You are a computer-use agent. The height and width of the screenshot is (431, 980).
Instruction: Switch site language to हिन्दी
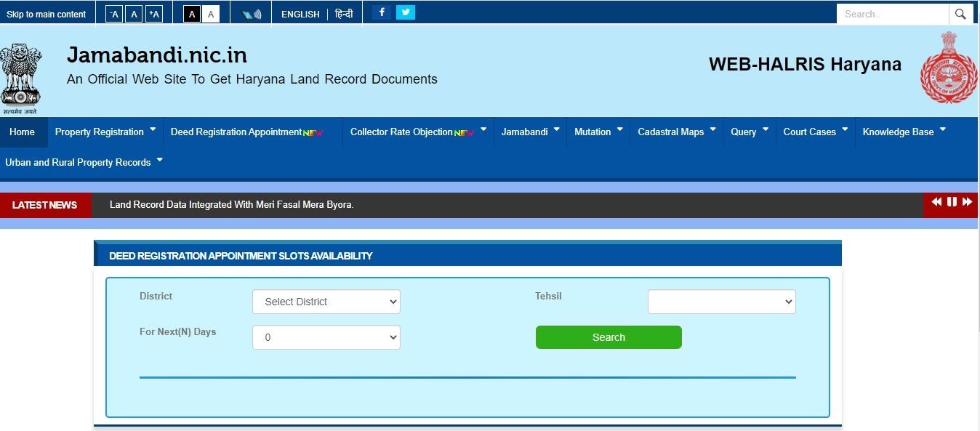(x=342, y=13)
